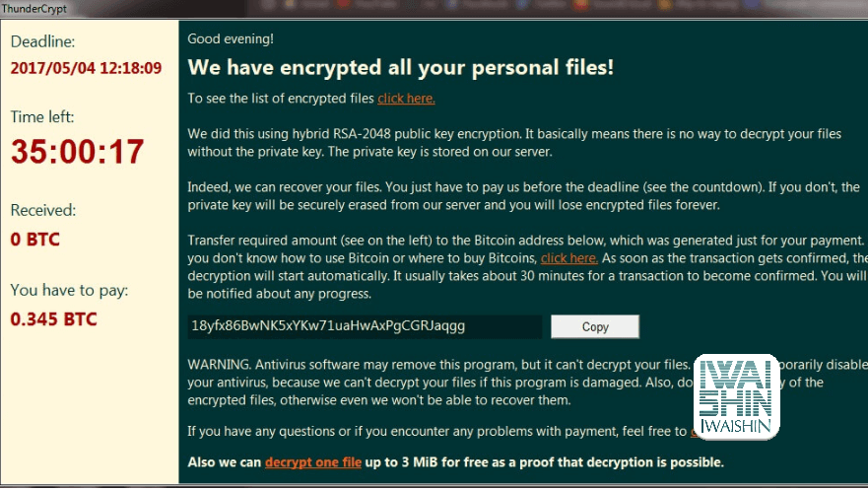Click the ThunderCrypt window title

33,8
